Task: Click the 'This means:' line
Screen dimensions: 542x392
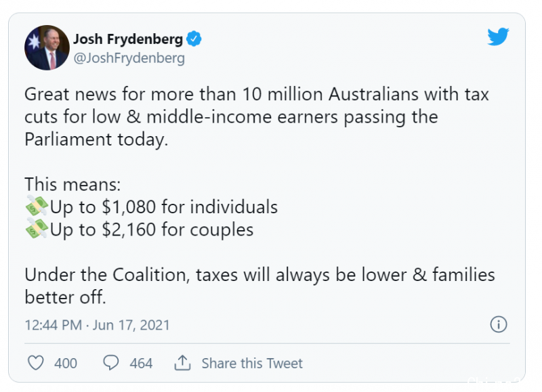Action: tap(72, 184)
